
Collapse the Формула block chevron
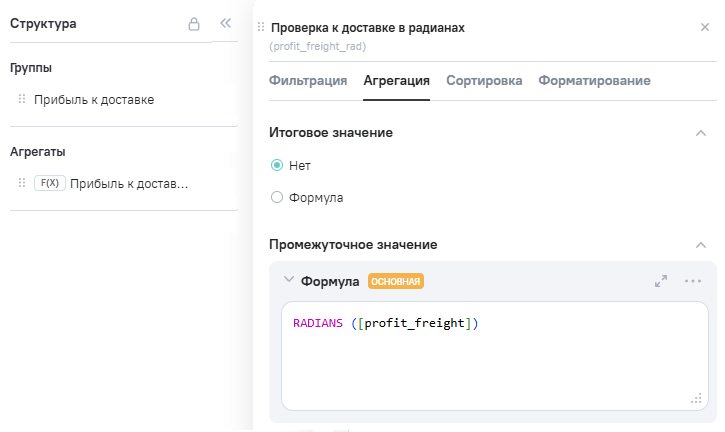[289, 281]
